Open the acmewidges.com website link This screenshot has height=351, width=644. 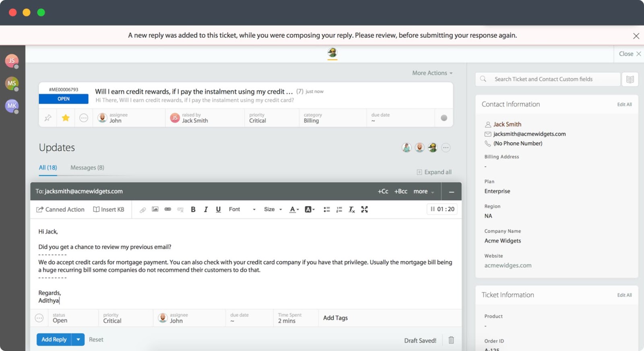pyautogui.click(x=508, y=265)
